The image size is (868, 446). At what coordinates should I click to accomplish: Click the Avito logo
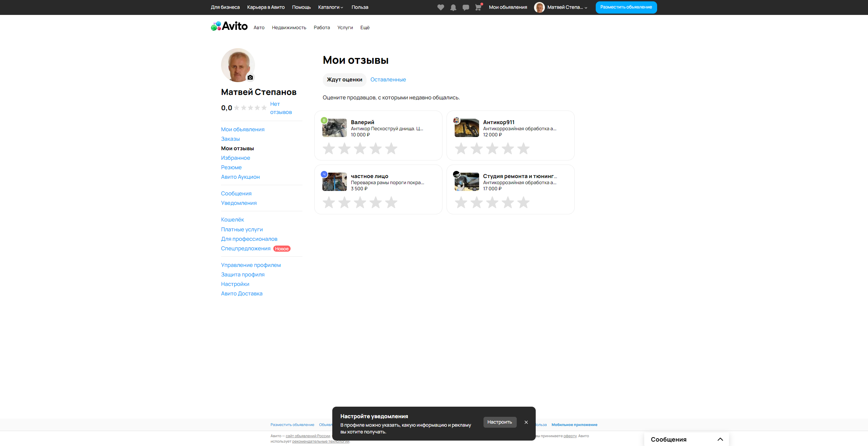[x=229, y=26]
